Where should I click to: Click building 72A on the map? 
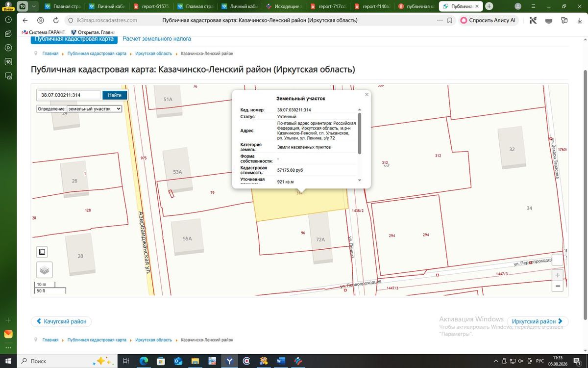(x=320, y=239)
